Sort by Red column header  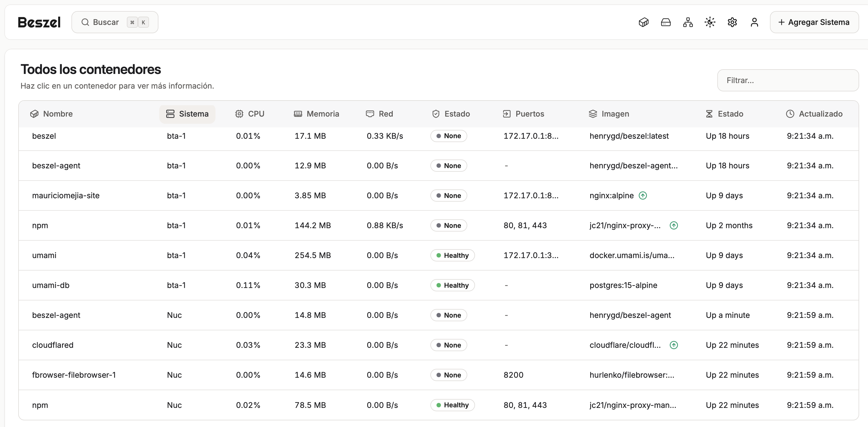pos(379,114)
